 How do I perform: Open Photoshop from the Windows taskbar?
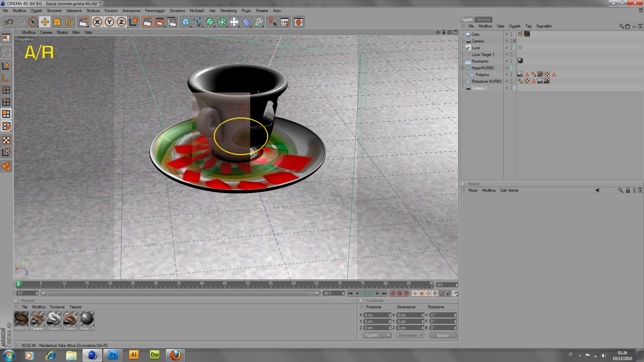coord(113,355)
